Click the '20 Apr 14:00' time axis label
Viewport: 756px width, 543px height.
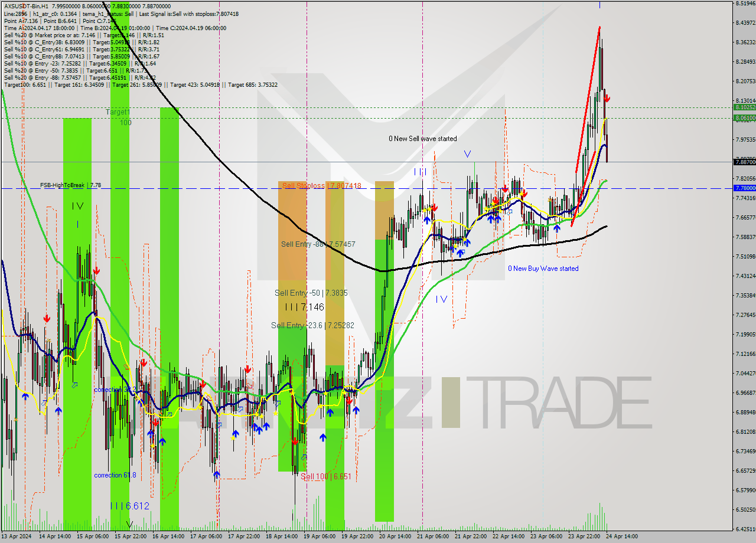[395, 537]
